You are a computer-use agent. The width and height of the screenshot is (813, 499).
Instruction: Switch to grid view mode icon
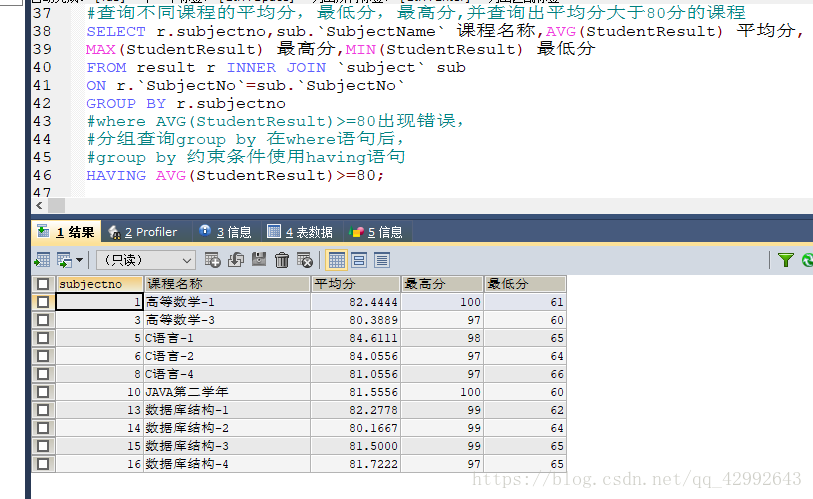click(337, 260)
